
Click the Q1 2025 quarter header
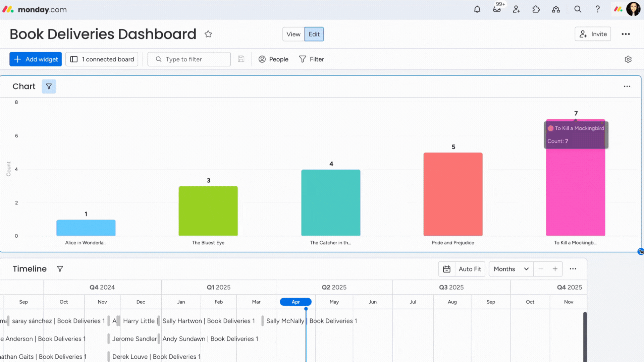pyautogui.click(x=219, y=287)
